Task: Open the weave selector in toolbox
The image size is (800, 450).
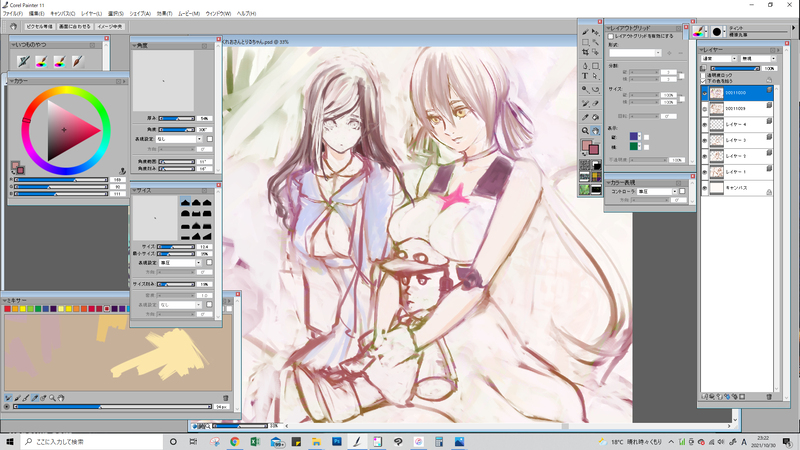Action: pos(595,177)
